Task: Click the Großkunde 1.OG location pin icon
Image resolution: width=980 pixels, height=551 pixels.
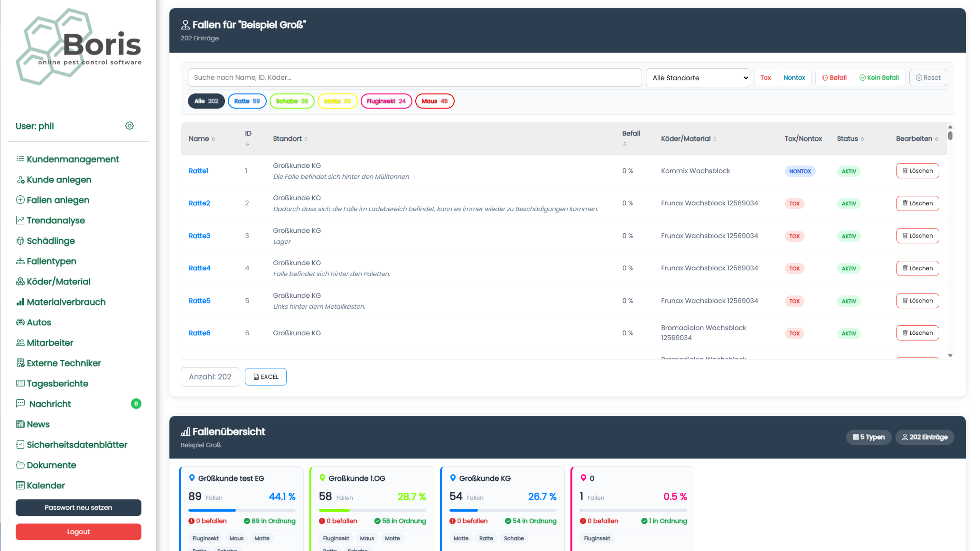Action: tap(323, 478)
